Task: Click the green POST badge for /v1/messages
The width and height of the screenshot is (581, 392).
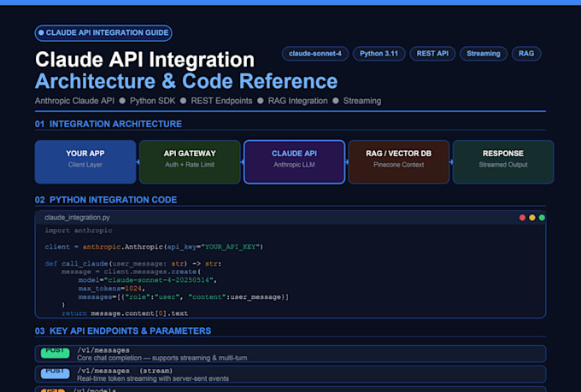Action: 55,353
